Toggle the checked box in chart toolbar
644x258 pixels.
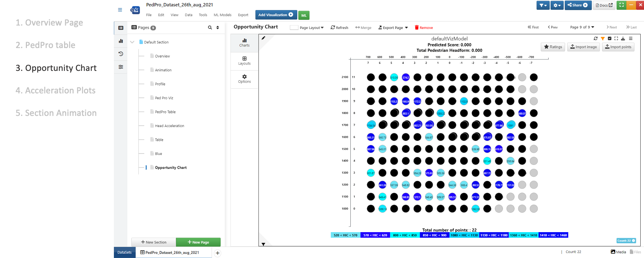pos(610,39)
